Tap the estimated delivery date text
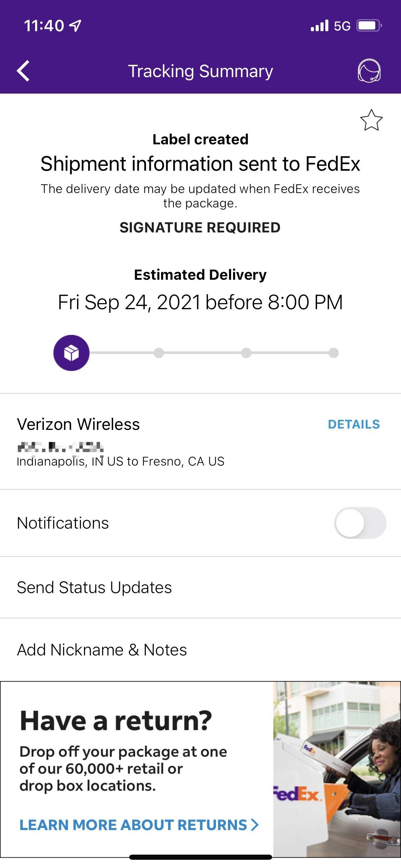This screenshot has height=868, width=401. point(200,302)
